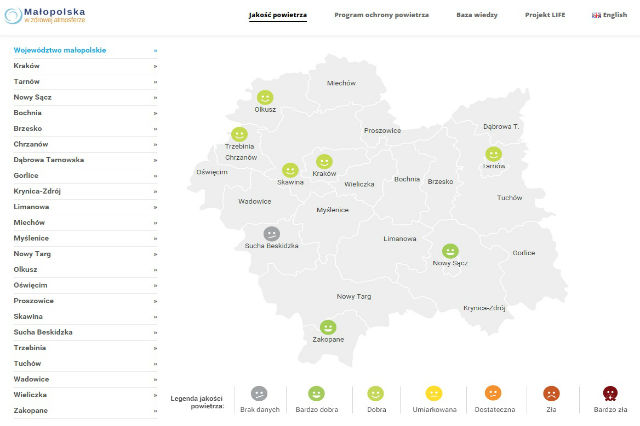Select Dąbrowa Tarnowska in the sidebar list
Viewport: 640px width, 426px height.
(x=48, y=160)
